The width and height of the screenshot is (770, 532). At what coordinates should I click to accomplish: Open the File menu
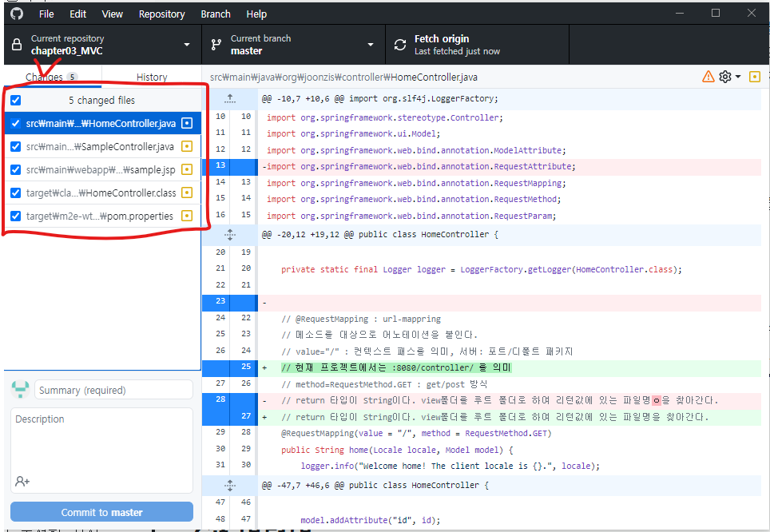tap(46, 14)
